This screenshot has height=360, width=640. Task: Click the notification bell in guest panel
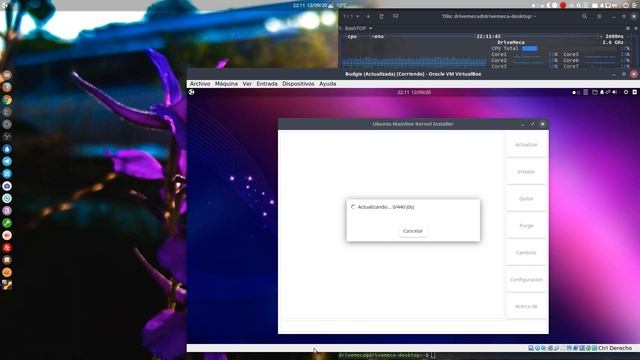602,92
